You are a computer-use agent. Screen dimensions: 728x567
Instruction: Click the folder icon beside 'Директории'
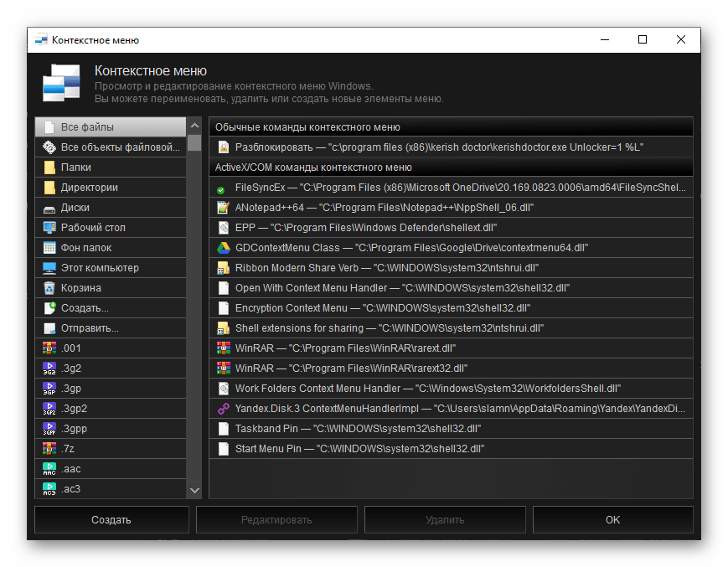pyautogui.click(x=49, y=188)
